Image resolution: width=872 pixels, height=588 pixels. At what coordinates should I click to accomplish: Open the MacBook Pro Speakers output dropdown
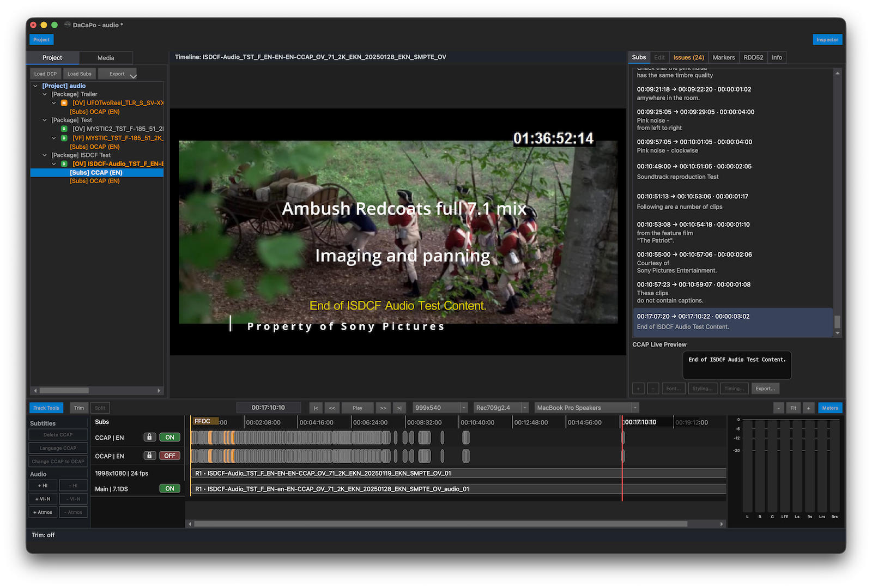[x=586, y=408]
